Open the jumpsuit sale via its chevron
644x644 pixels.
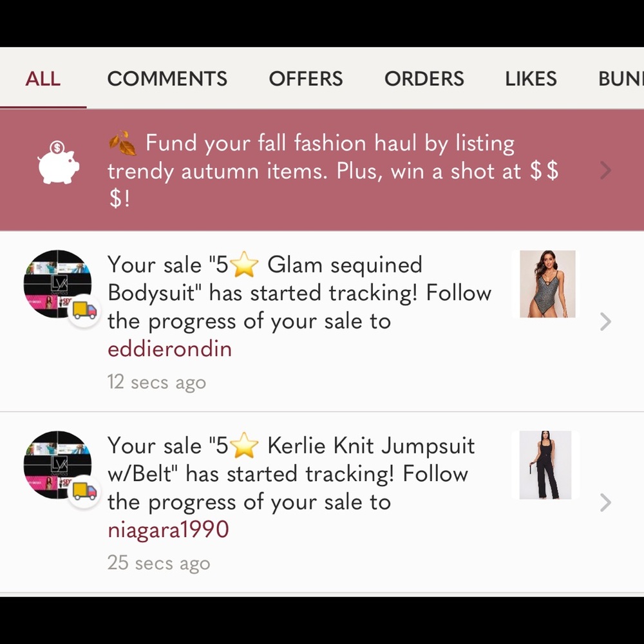coord(605,502)
